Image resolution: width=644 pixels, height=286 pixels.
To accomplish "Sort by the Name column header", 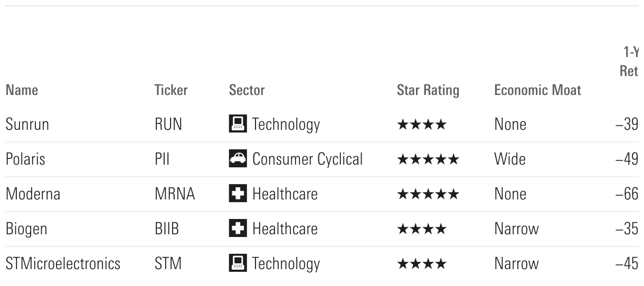I will [22, 90].
